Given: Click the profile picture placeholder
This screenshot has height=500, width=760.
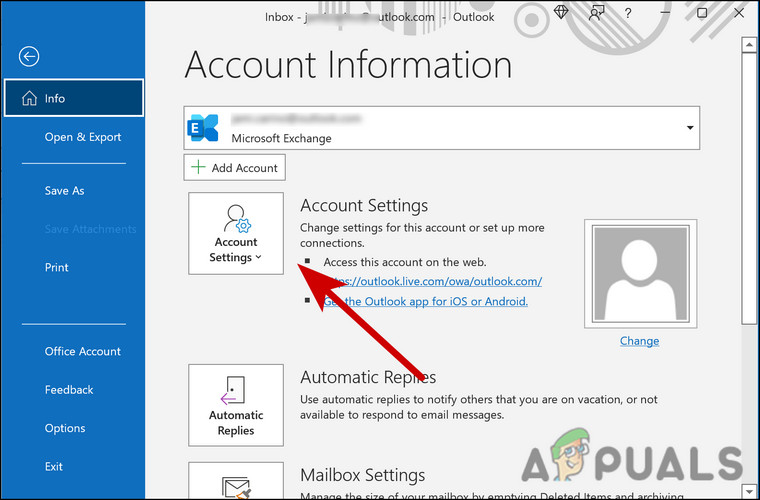Looking at the screenshot, I should (x=641, y=274).
